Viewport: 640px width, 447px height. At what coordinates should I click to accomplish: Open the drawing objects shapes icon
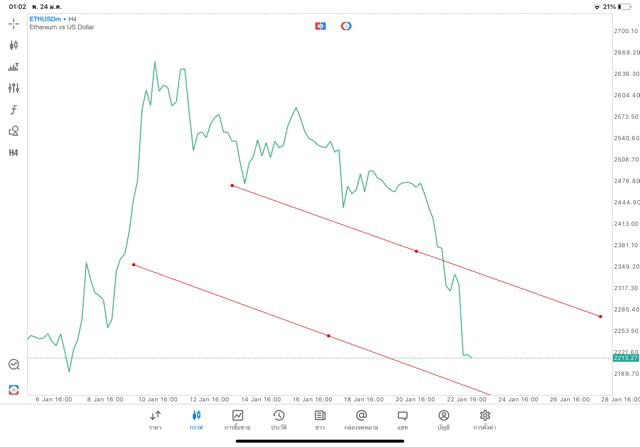point(14,131)
